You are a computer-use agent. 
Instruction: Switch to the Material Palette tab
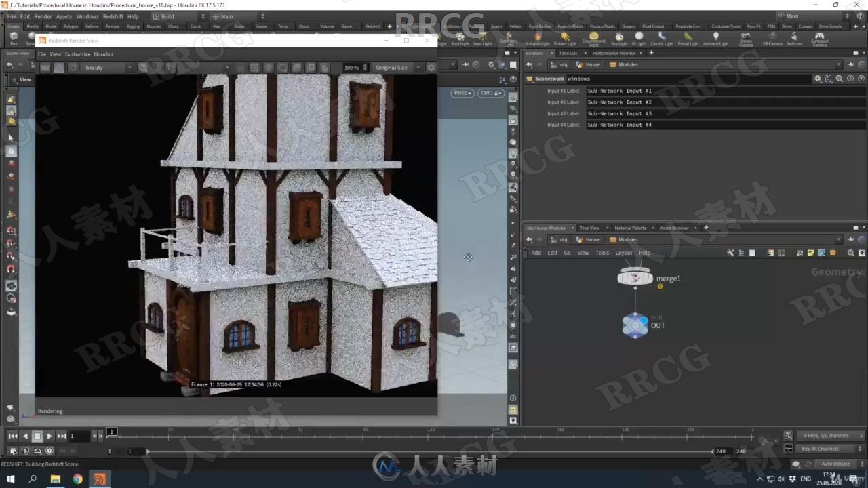pyautogui.click(x=630, y=228)
